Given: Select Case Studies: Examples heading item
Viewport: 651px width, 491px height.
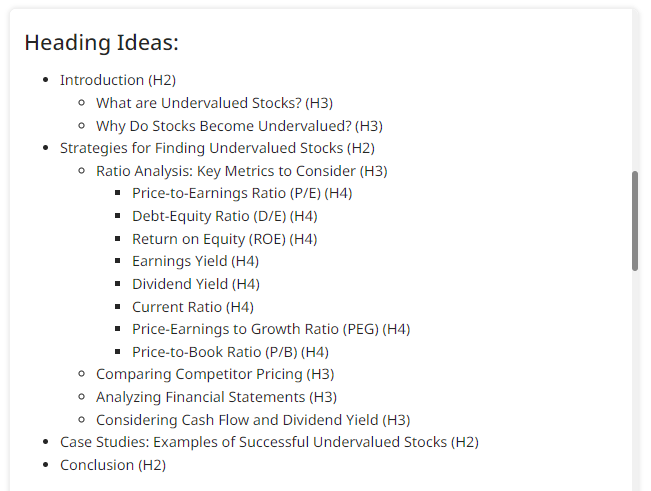Looking at the screenshot, I should tap(269, 442).
